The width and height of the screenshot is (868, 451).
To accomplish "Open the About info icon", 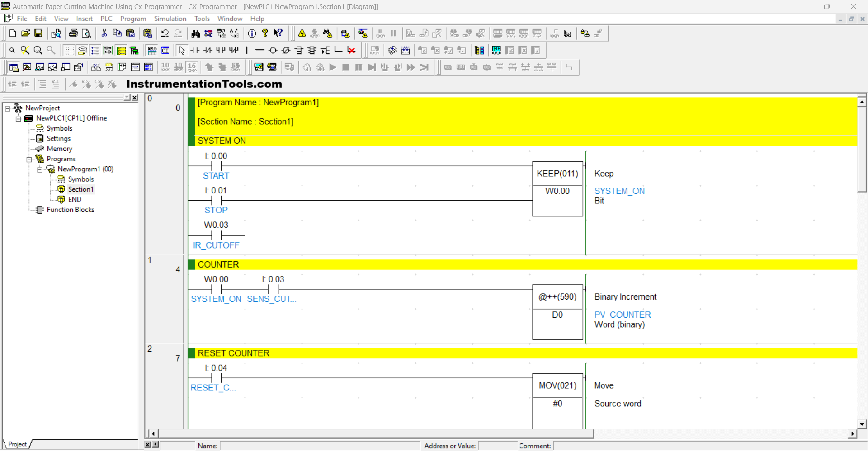I will click(x=252, y=33).
